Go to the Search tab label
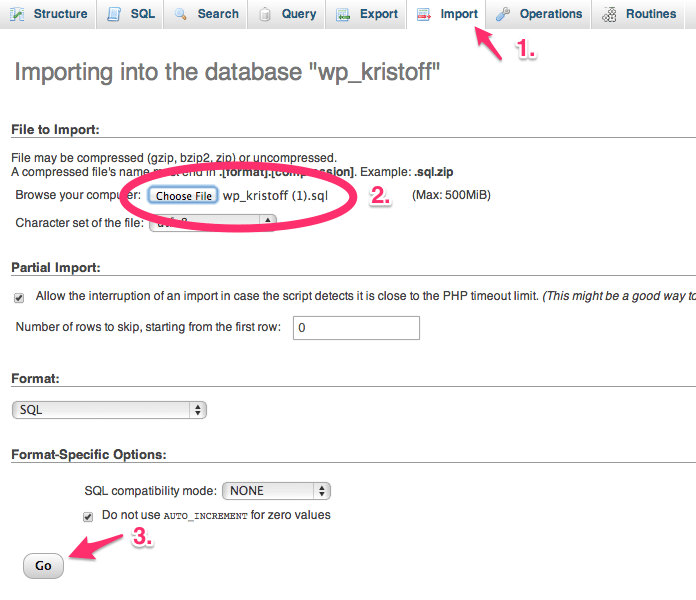 coord(218,14)
